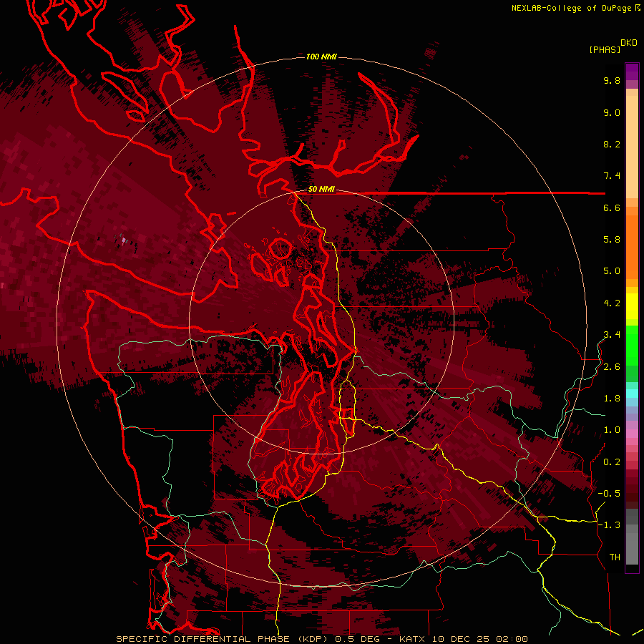Select the orange band of the color bar

pos(632,246)
